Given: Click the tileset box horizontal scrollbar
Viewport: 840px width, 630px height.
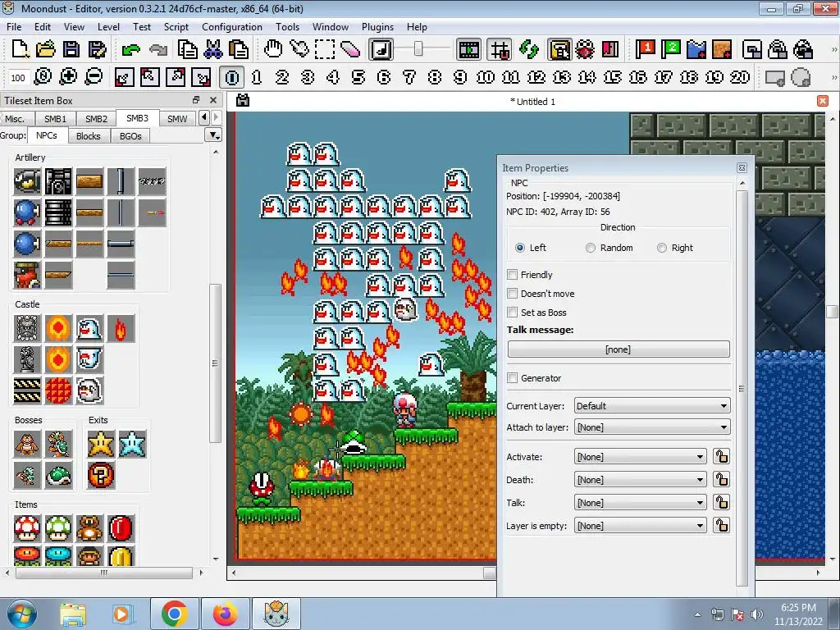Looking at the screenshot, I should coord(104,573).
